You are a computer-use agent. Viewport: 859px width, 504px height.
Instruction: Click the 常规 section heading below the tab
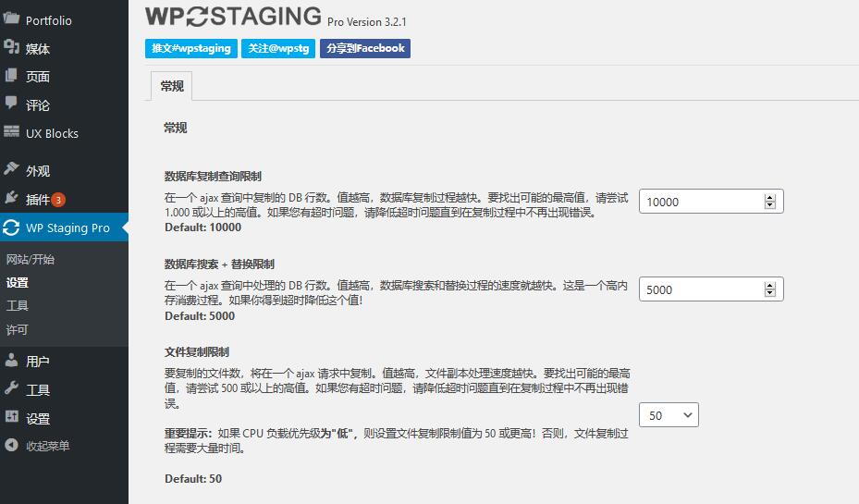click(x=176, y=128)
